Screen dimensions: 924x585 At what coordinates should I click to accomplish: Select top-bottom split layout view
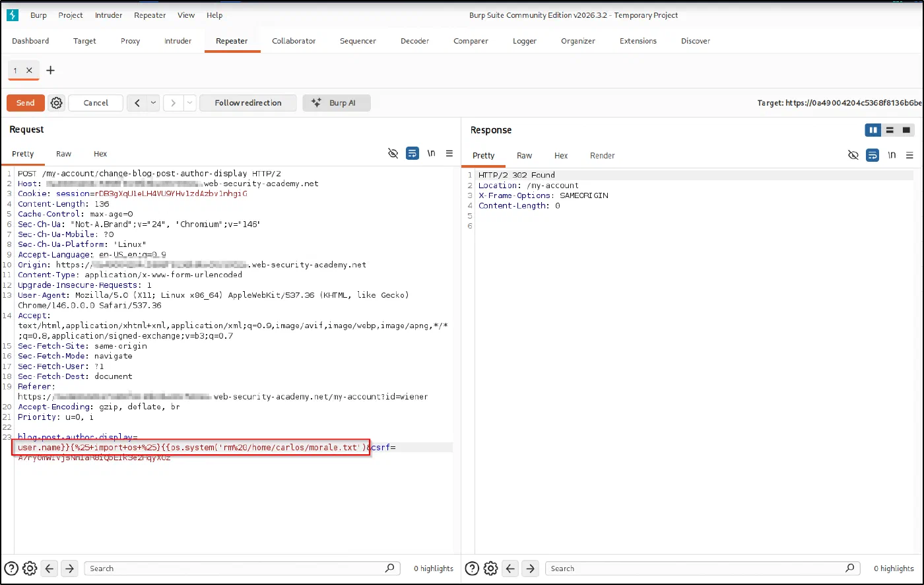890,130
